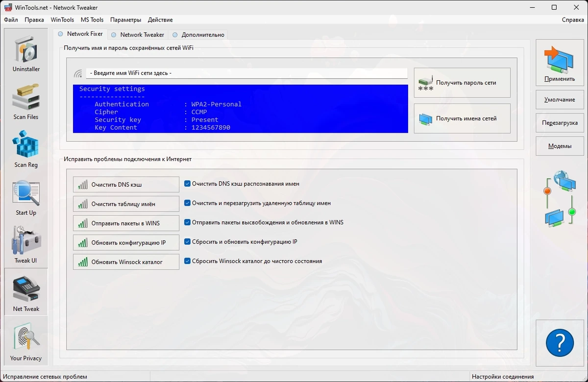This screenshot has width=588, height=382.
Task: Click the Очистить DNS кэш button
Action: (x=126, y=185)
